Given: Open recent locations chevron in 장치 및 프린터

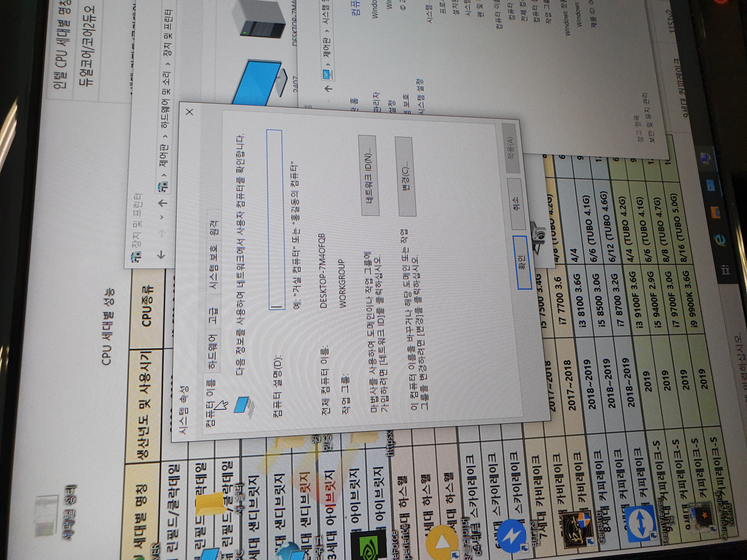Looking at the screenshot, I should tap(162, 217).
